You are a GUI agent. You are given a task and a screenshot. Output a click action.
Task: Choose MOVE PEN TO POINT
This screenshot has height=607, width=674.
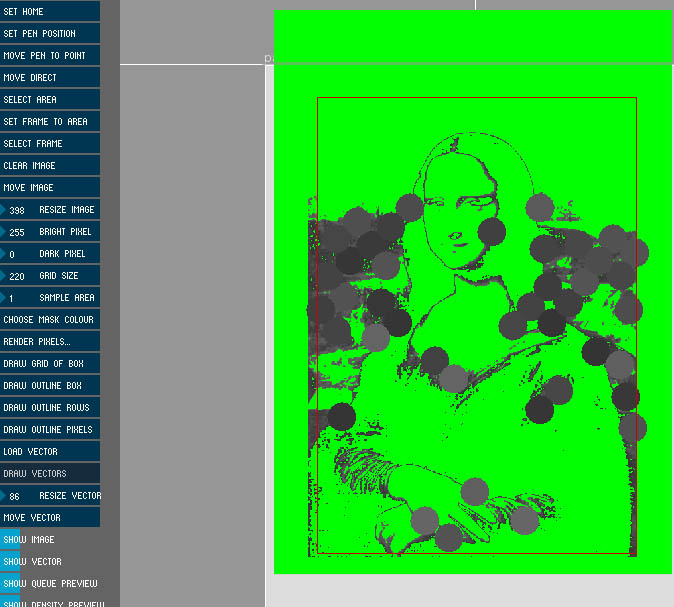(50, 55)
